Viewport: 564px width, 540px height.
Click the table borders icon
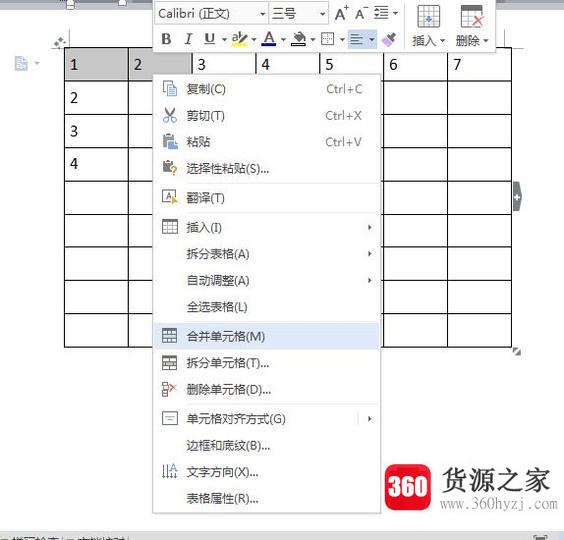pos(327,39)
